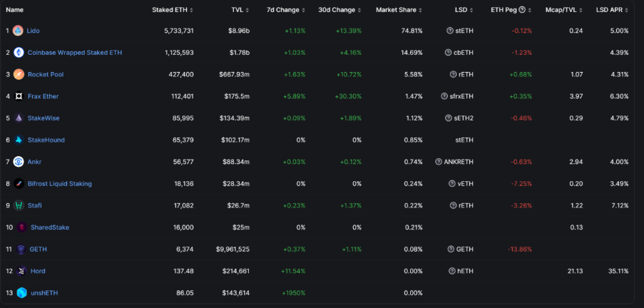Click the token icon beside hETH
Image resolution: width=644 pixels, height=308 pixels.
452,271
